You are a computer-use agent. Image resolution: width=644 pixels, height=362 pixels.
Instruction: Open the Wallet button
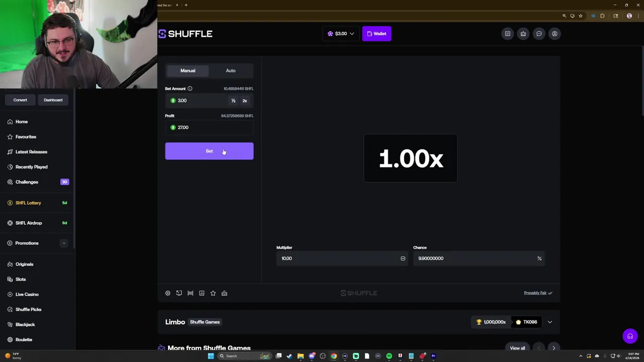pos(376,34)
